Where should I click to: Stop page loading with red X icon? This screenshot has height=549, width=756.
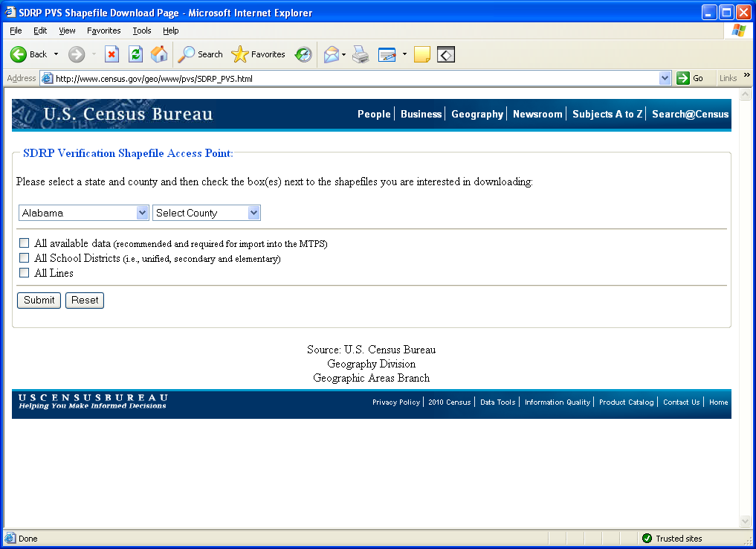pyautogui.click(x=112, y=54)
